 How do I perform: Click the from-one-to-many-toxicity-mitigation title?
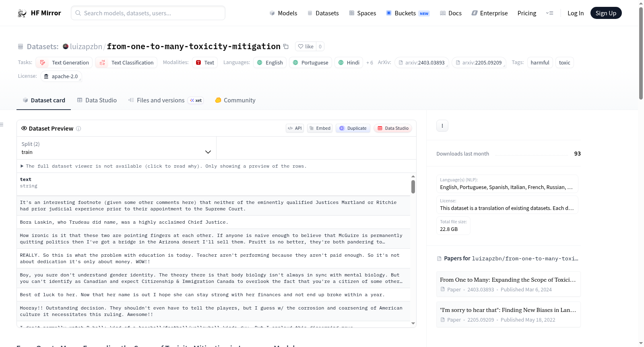point(194,46)
